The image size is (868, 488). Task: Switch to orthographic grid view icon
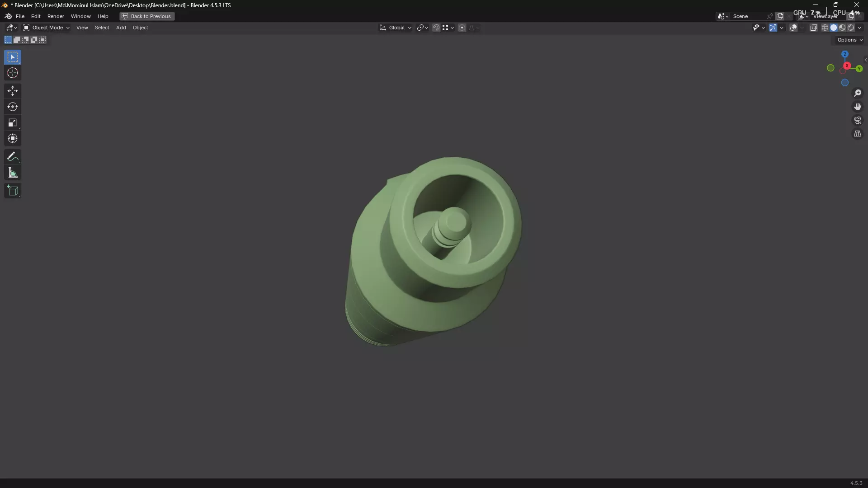click(x=858, y=134)
